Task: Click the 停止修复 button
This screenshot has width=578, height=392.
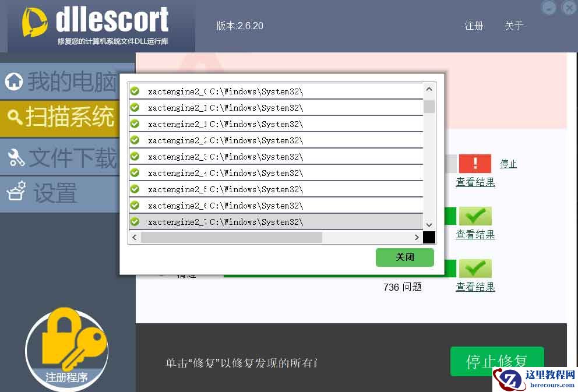Action: pyautogui.click(x=496, y=361)
